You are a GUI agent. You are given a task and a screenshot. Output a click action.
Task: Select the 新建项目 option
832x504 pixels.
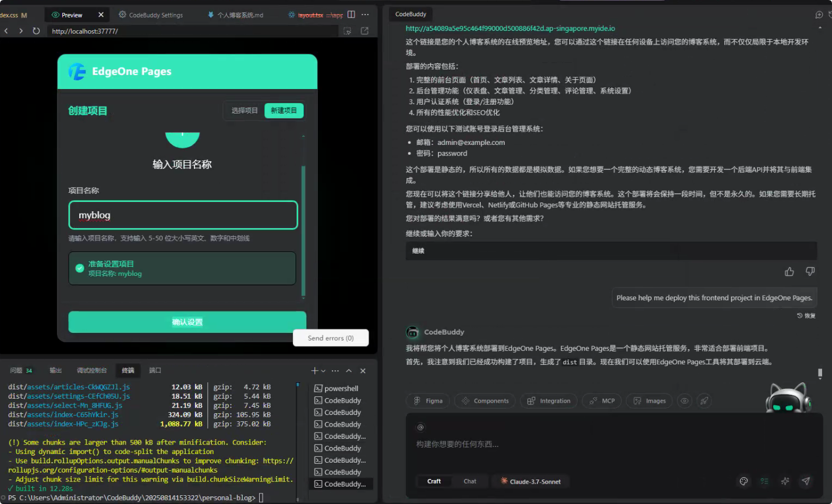(284, 111)
